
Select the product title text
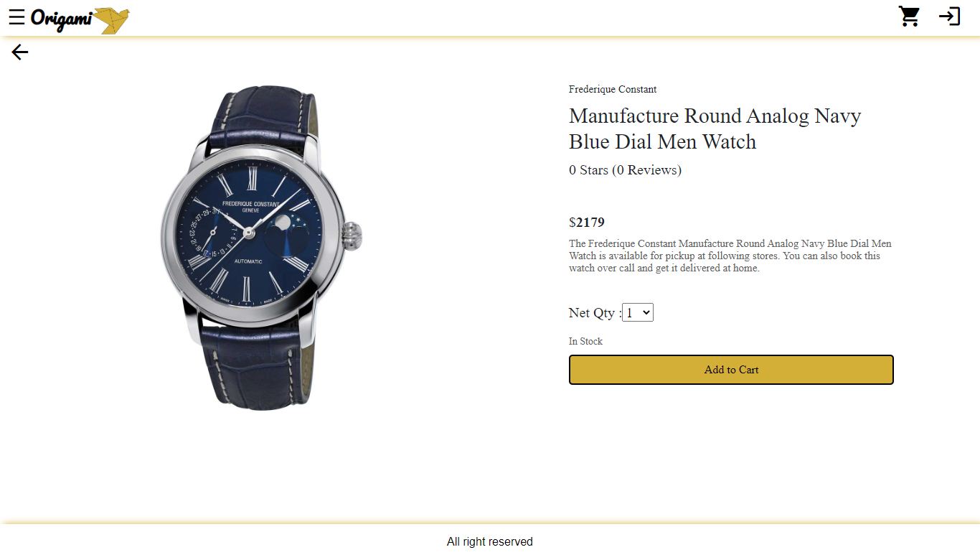(715, 129)
